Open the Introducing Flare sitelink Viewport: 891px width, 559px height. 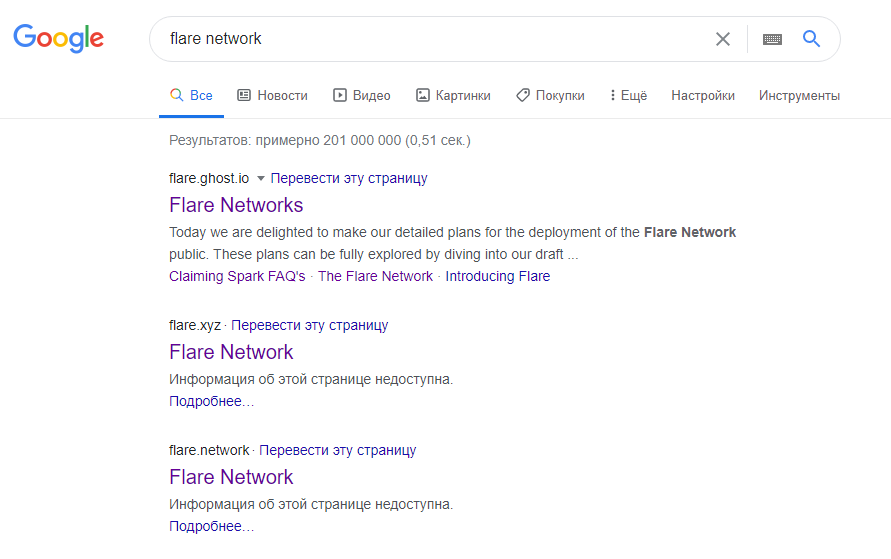pyautogui.click(x=497, y=276)
